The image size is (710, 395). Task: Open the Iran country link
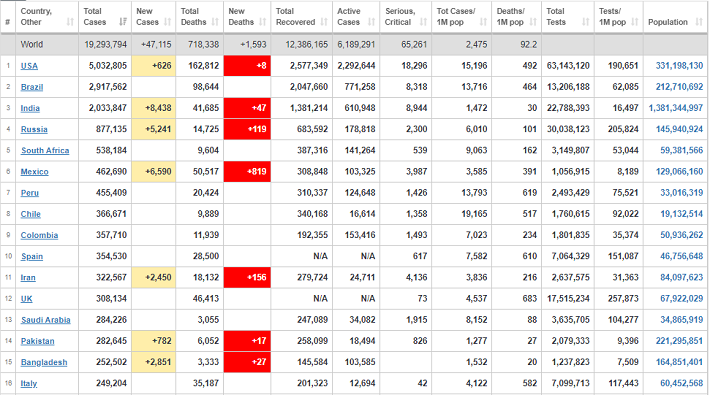click(x=28, y=278)
